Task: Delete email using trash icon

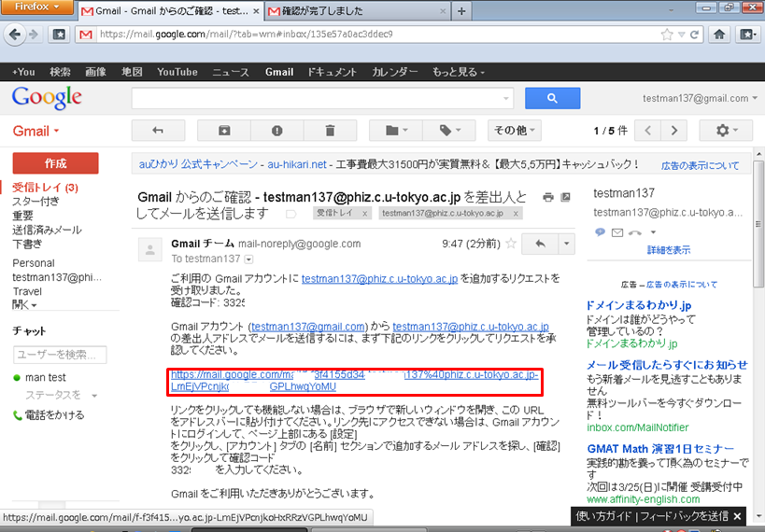Action: (x=331, y=130)
